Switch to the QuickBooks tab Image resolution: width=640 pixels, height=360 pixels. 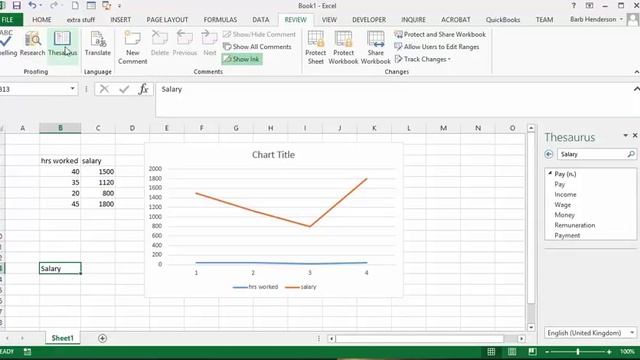click(503, 20)
